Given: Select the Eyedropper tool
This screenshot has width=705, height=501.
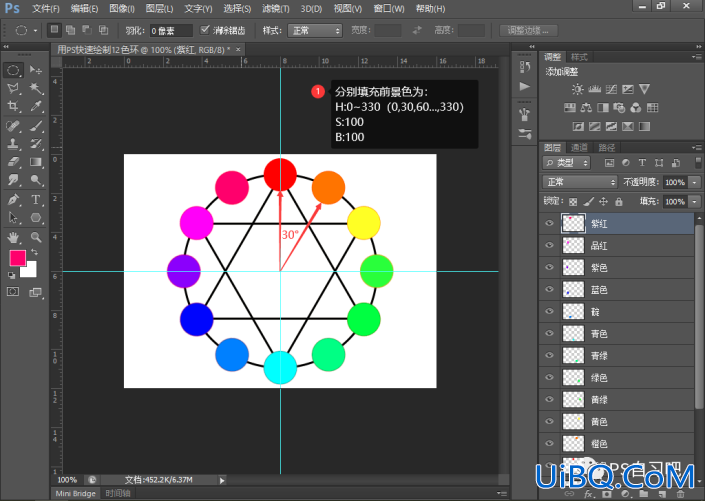Looking at the screenshot, I should coord(36,106).
